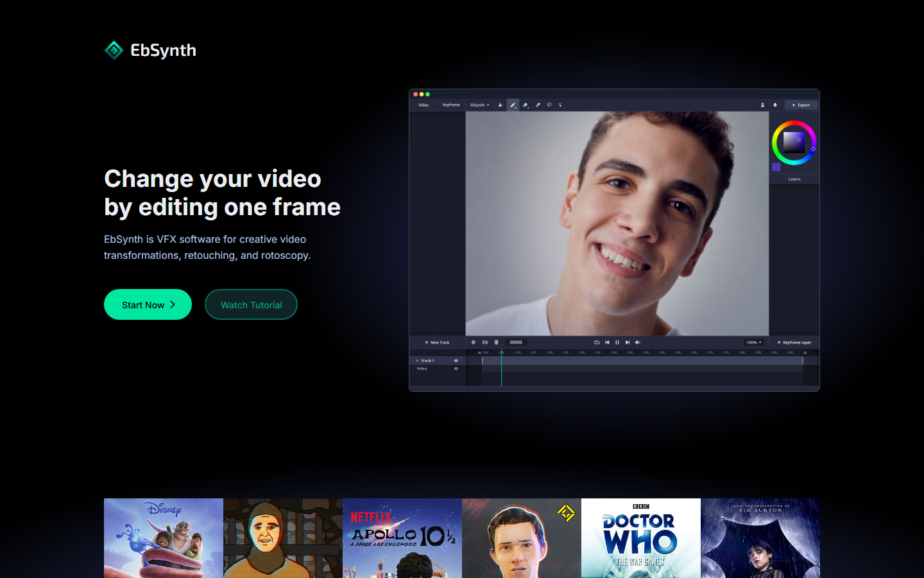
Task: Add a keyframe with the diamond icon
Action: 474,342
